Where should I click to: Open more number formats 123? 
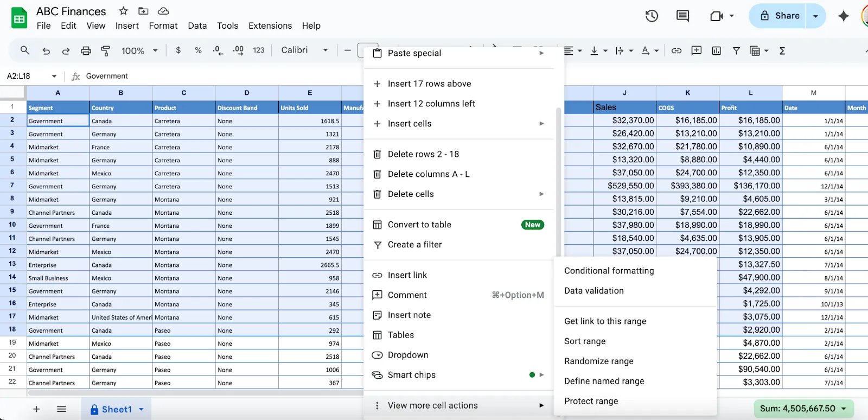point(259,50)
